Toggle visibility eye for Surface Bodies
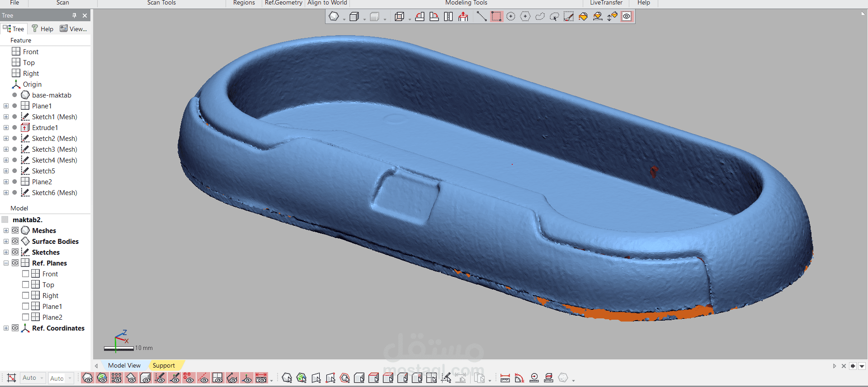The image size is (868, 387). tap(15, 241)
